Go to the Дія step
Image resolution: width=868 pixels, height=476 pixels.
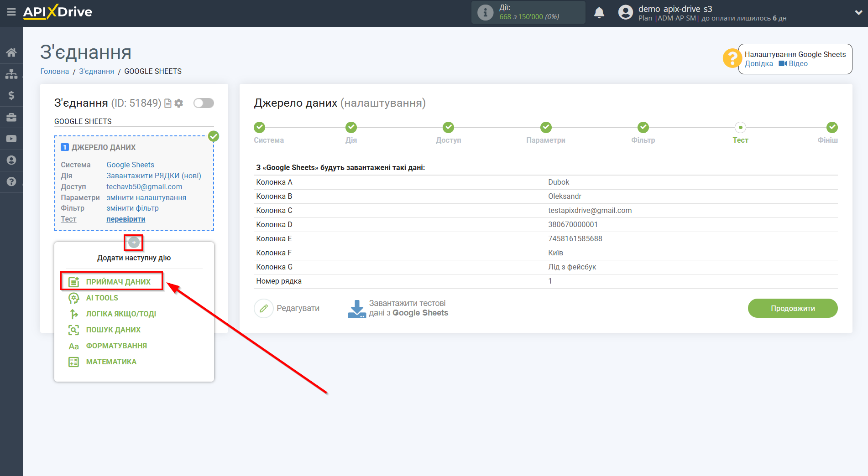tap(351, 127)
